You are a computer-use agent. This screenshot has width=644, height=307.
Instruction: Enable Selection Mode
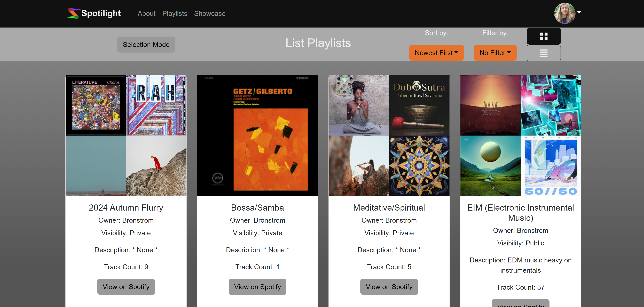(x=146, y=44)
